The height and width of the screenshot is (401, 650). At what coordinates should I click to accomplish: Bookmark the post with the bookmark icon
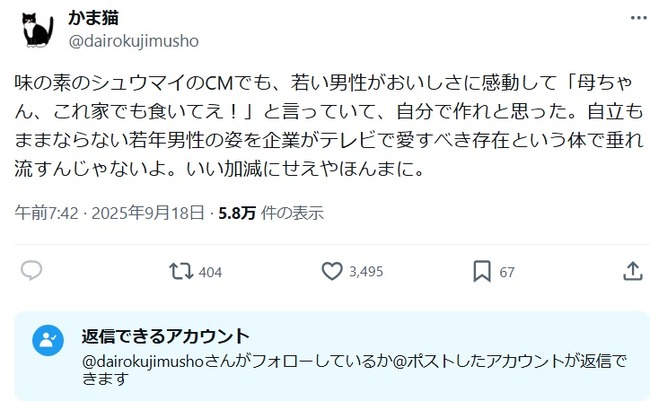click(x=482, y=272)
